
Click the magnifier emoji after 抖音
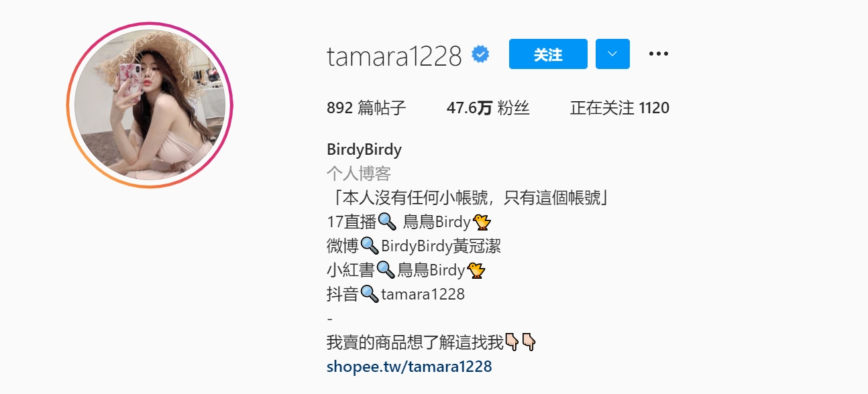coord(370,294)
